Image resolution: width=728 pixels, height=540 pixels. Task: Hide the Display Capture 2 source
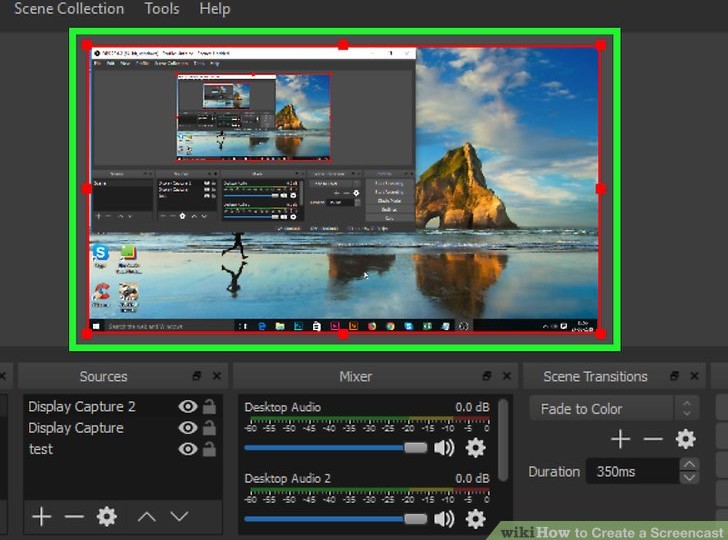[187, 407]
